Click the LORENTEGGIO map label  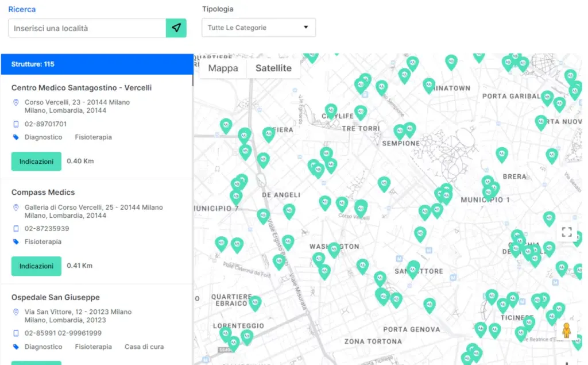tap(238, 326)
